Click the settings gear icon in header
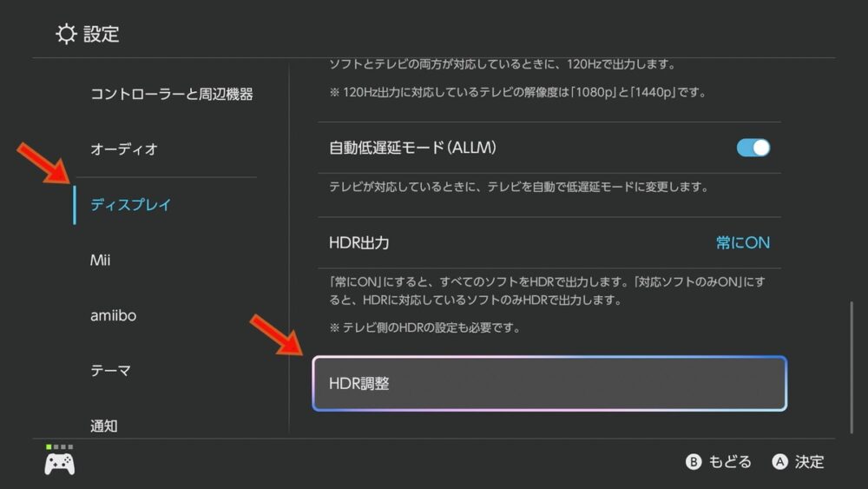Viewport: 868px width, 489px height. tap(66, 34)
